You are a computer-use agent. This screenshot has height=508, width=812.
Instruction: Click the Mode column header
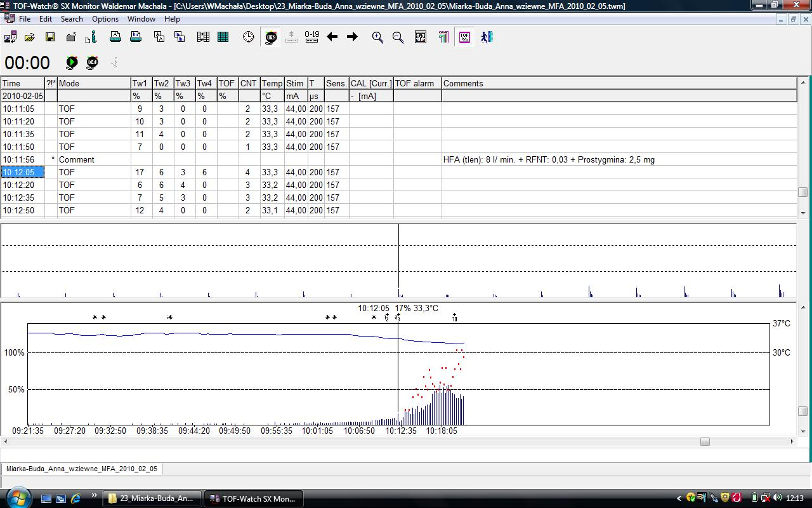[93, 83]
